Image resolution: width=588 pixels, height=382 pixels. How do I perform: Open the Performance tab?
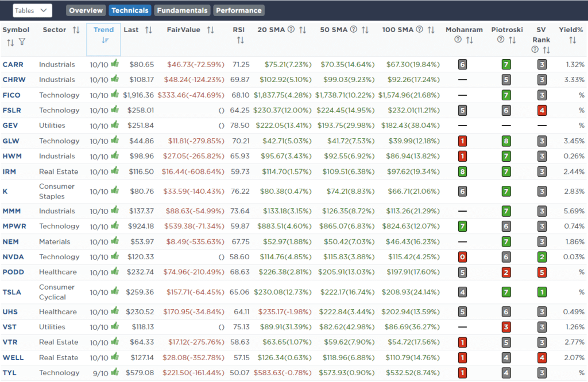click(238, 10)
